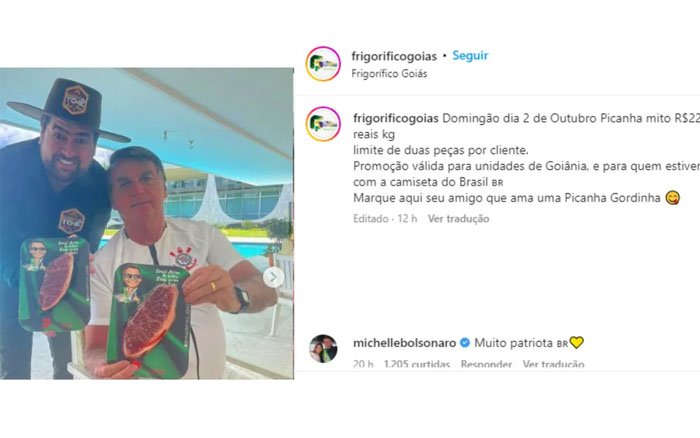Image resolution: width=700 pixels, height=438 pixels.
Task: Click the frigorificogoias username in the header
Action: 394,56
